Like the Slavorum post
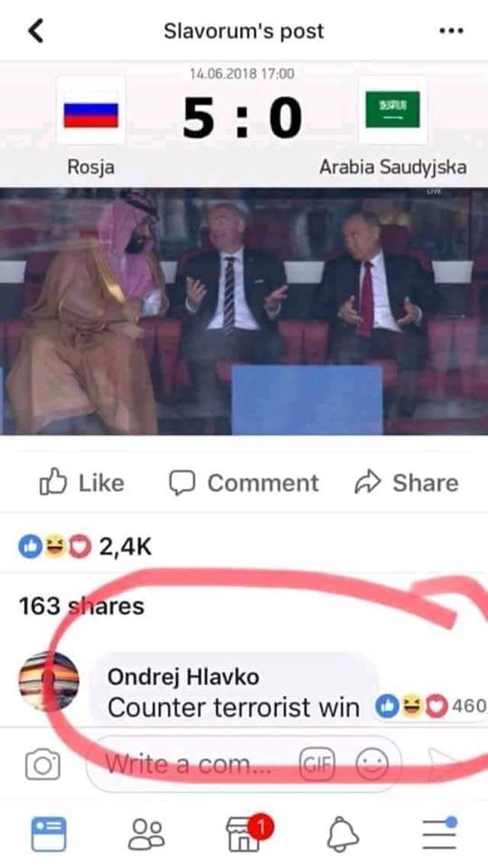Screen dimensions: 488x868 82,483
